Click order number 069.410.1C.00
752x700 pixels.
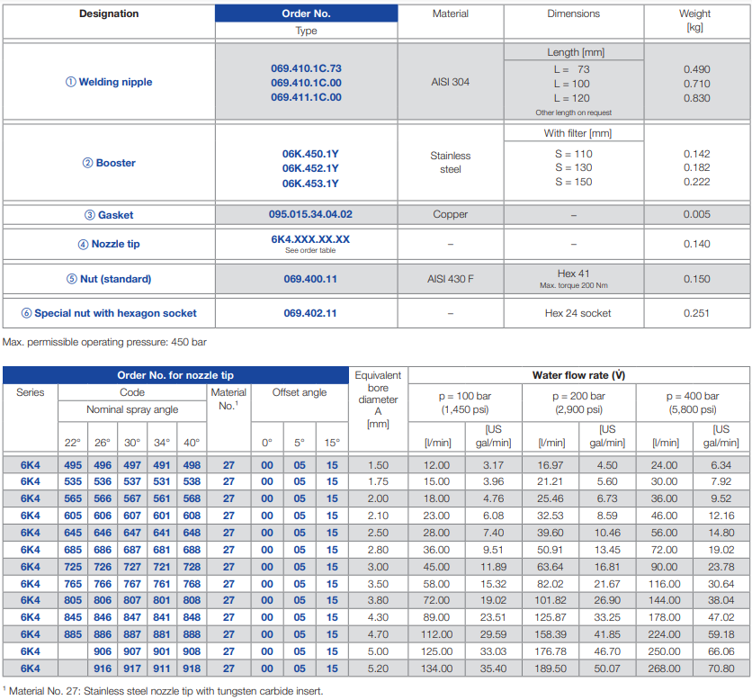(x=306, y=83)
